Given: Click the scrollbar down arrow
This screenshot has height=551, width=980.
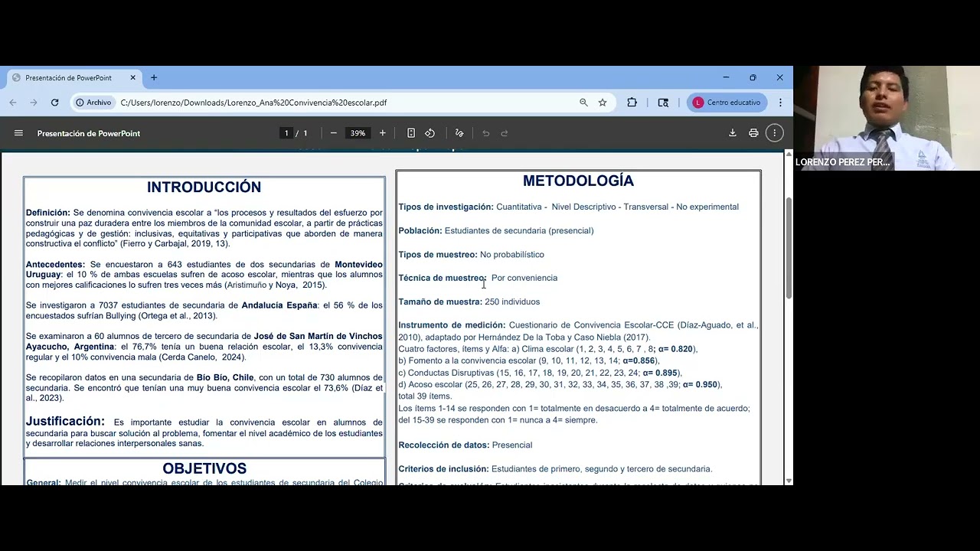Looking at the screenshot, I should coord(789,481).
